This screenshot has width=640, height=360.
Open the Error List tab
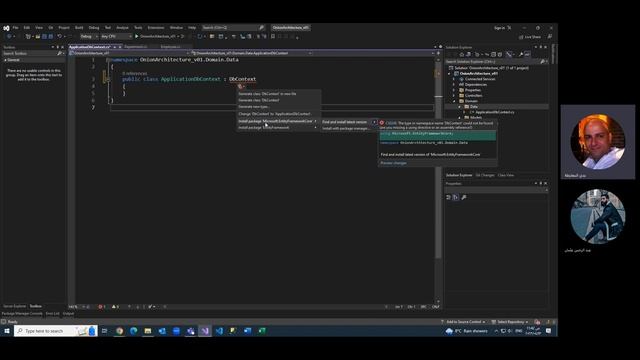52,313
